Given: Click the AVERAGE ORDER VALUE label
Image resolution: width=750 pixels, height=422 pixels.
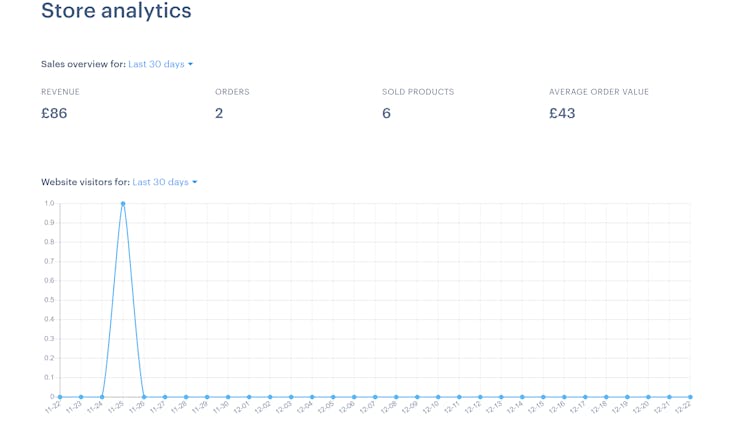Looking at the screenshot, I should click(599, 92).
